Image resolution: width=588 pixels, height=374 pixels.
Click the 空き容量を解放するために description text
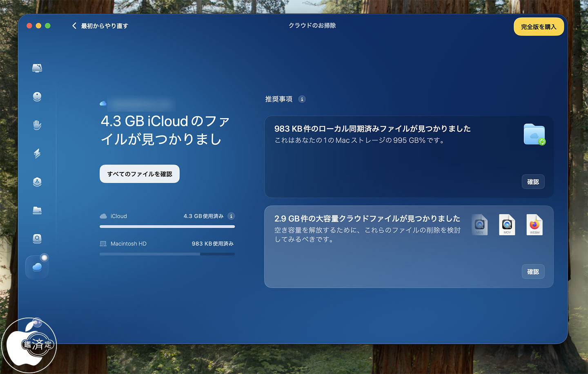(x=367, y=235)
